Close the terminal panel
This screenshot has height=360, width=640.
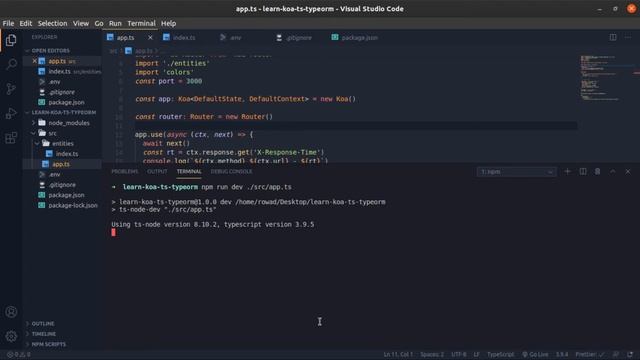628,171
